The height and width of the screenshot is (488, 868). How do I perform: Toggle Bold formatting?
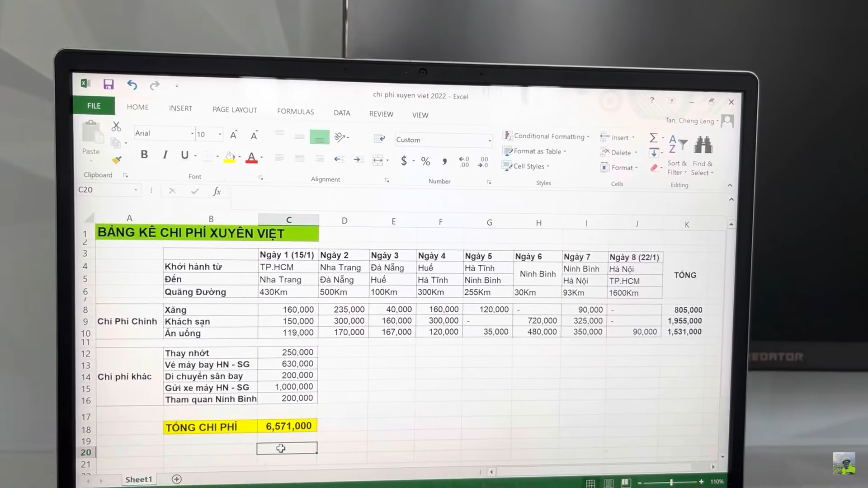tap(144, 155)
